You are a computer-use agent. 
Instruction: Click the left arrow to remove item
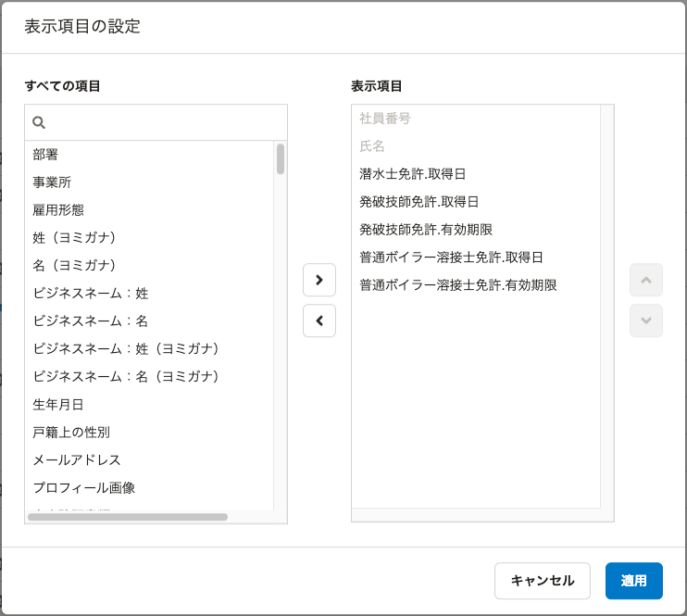point(319,321)
